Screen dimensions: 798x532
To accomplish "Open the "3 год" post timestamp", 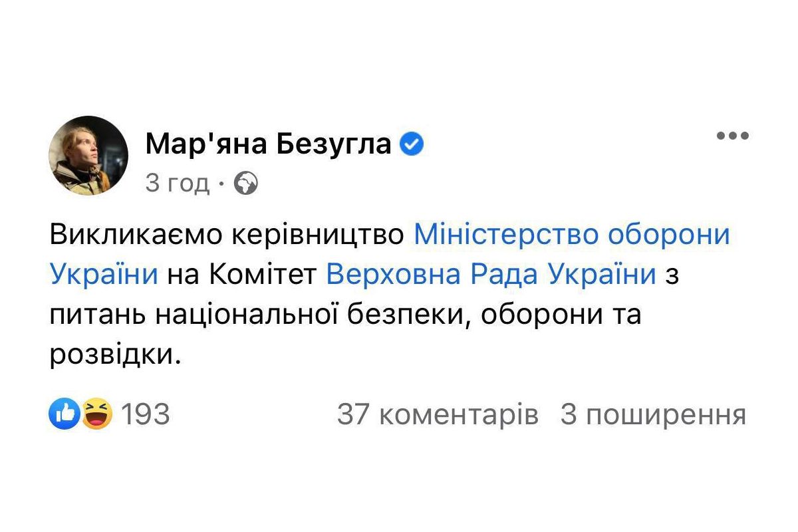I will pos(177,183).
